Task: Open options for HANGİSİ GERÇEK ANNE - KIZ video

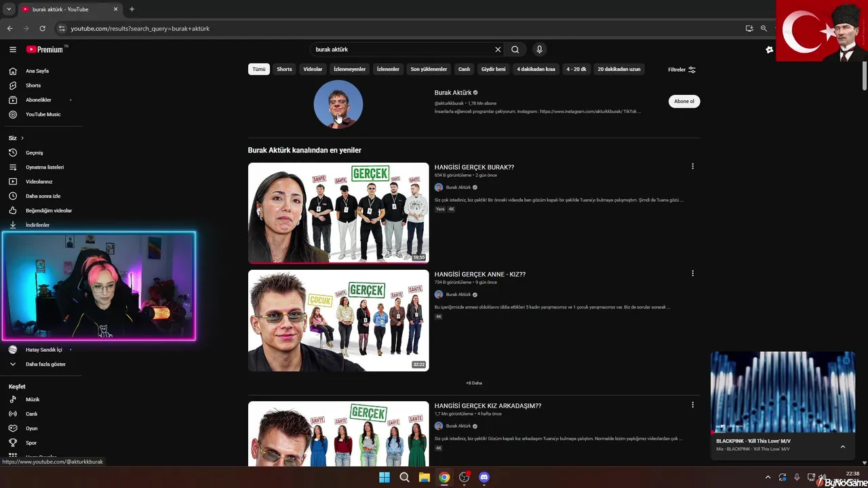Action: (692, 273)
